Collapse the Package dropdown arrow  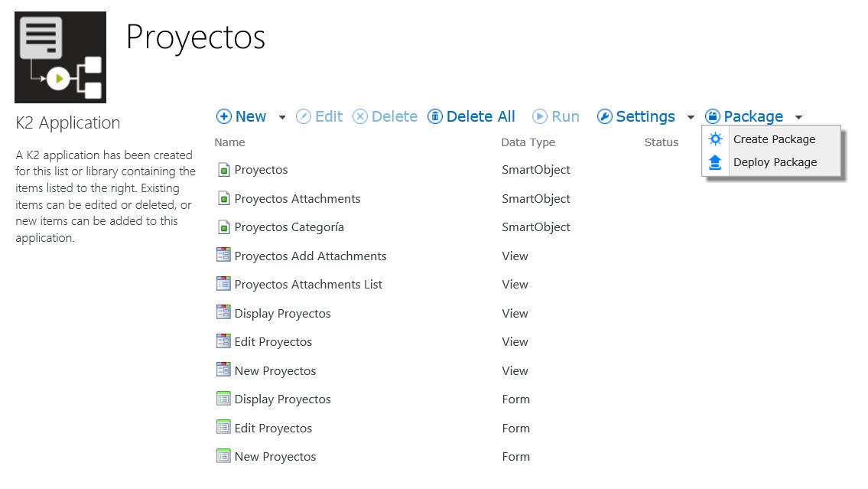click(798, 118)
